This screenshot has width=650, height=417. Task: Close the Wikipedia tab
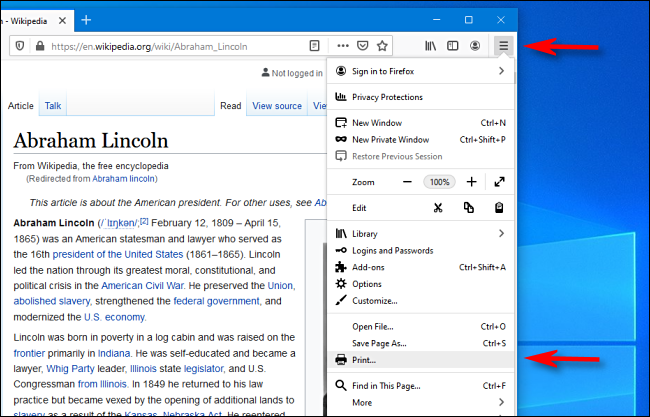click(x=62, y=20)
